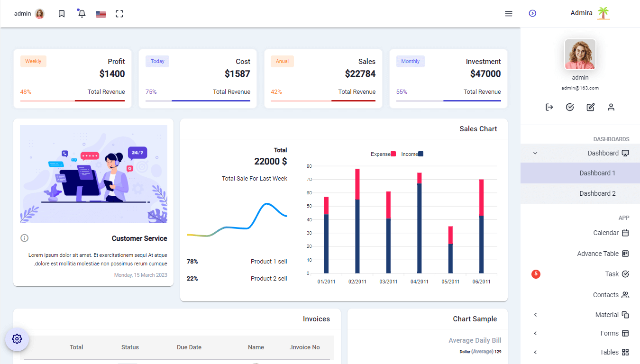Viewport: 640px width, 364px height.
Task: Switch to Dashboard 2 in the sidebar
Action: (597, 193)
